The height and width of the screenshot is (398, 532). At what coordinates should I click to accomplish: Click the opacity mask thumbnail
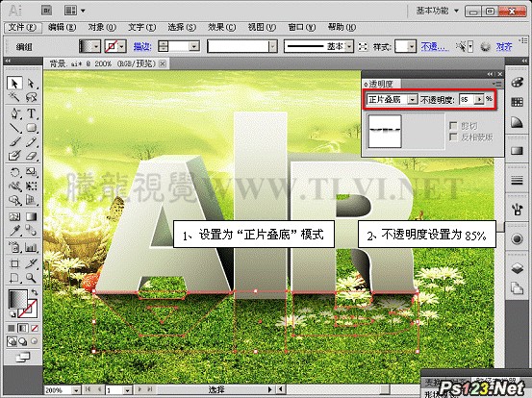(385, 131)
